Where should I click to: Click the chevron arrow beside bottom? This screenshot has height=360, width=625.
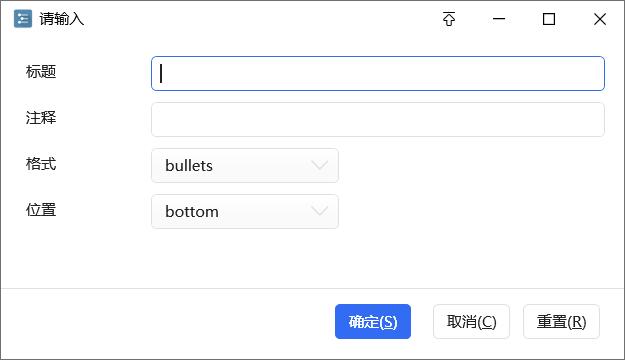click(320, 211)
